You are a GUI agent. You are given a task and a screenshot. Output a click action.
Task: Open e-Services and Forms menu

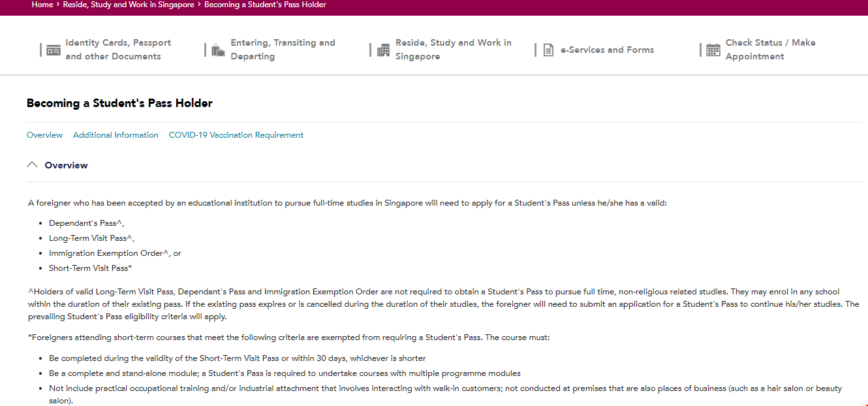[x=607, y=50]
